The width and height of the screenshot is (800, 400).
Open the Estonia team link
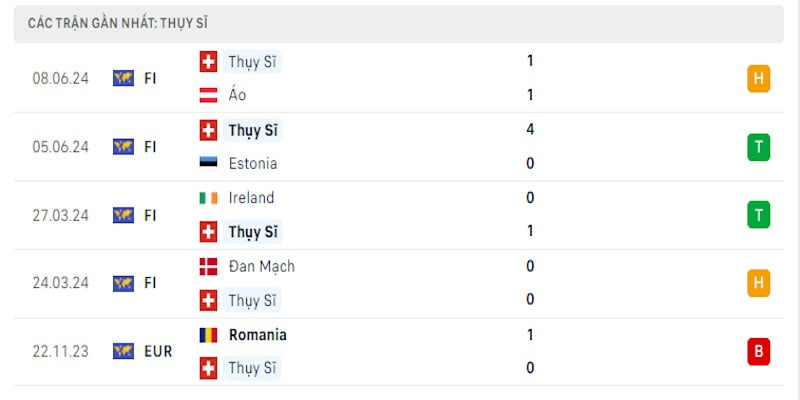(253, 163)
